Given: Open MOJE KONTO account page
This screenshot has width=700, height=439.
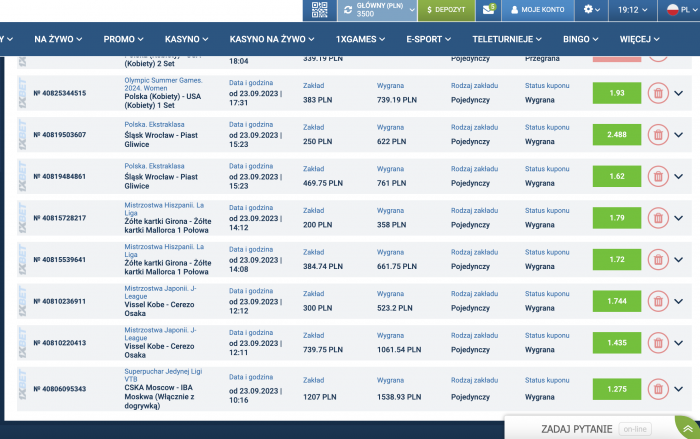Looking at the screenshot, I should tap(538, 10).
